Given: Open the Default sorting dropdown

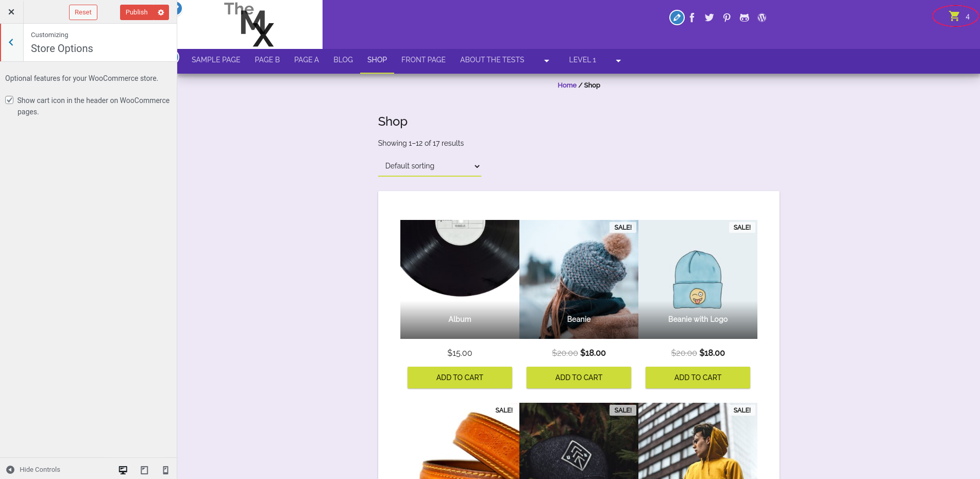Looking at the screenshot, I should [430, 166].
